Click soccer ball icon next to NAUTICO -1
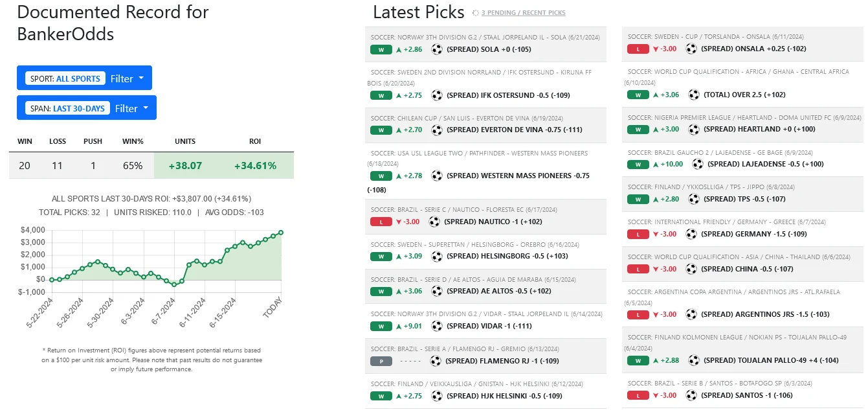The image size is (868, 414). click(434, 222)
